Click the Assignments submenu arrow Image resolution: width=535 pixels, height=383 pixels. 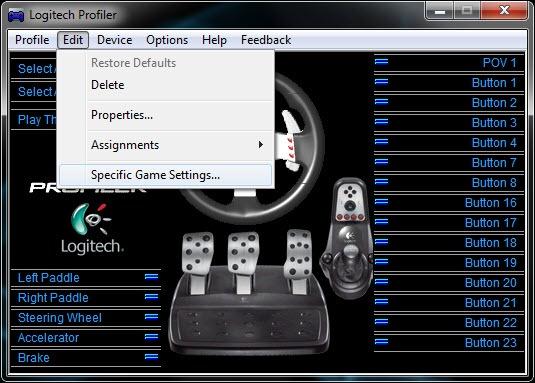[x=261, y=145]
